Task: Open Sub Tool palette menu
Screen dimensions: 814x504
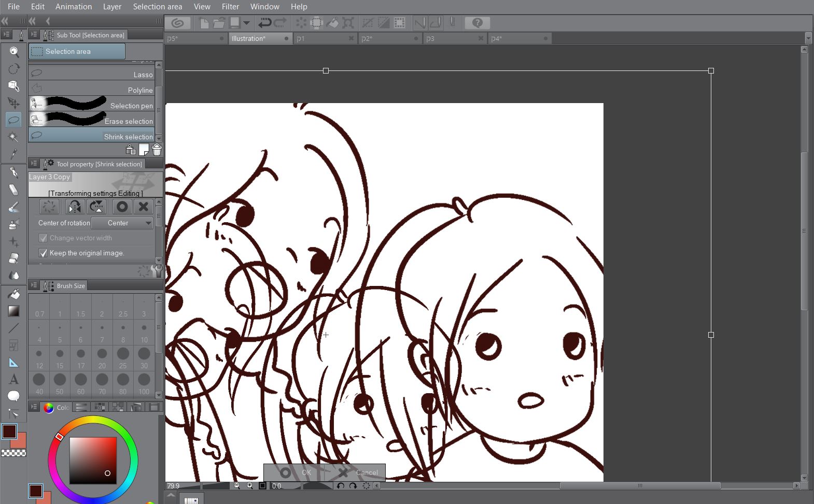Action: [x=34, y=35]
